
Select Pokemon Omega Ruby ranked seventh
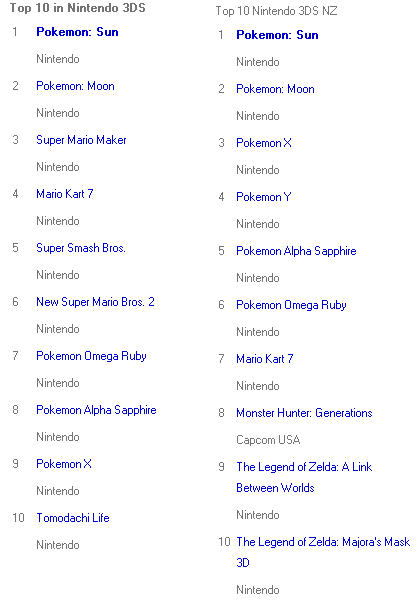tap(91, 356)
